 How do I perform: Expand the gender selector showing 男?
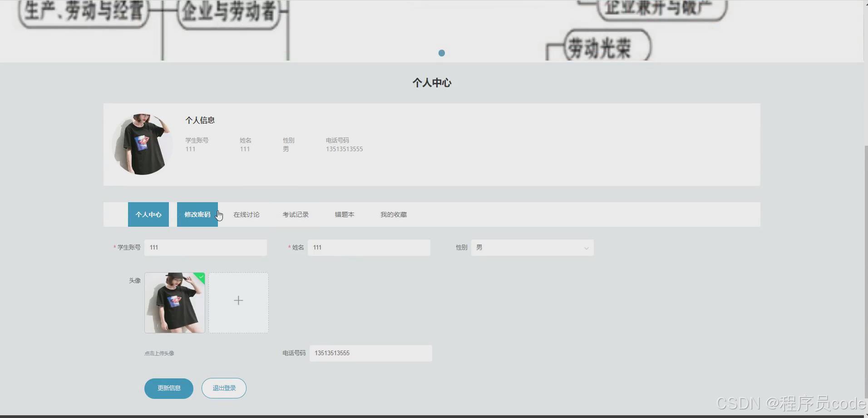click(x=532, y=247)
